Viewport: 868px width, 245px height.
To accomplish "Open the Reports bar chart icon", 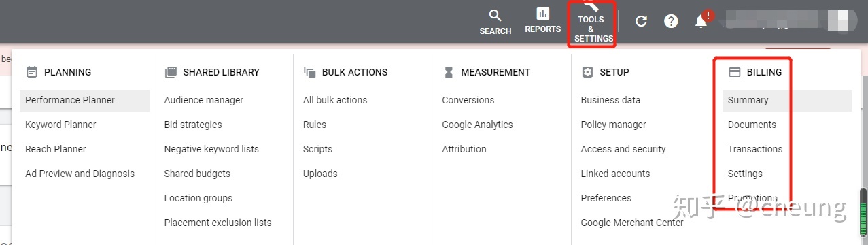I will 542,14.
